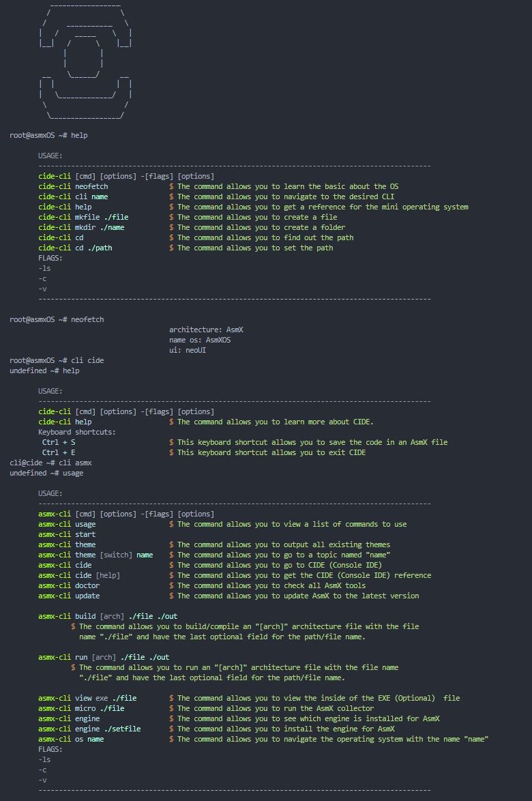This screenshot has width=532, height=801.
Task: Click description 'save the code in an AsmX file'
Action: [390, 442]
